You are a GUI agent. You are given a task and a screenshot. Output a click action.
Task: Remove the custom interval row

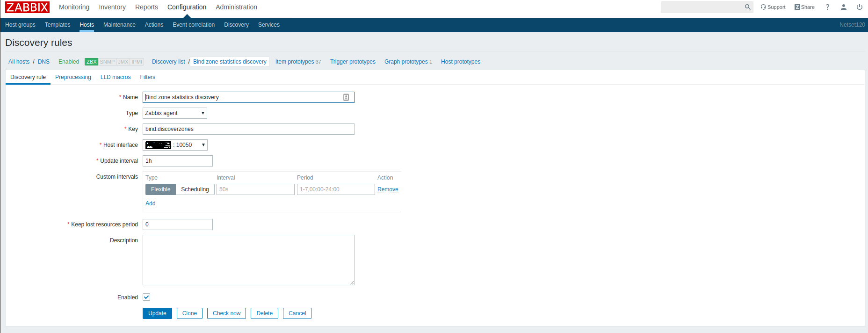pyautogui.click(x=388, y=189)
